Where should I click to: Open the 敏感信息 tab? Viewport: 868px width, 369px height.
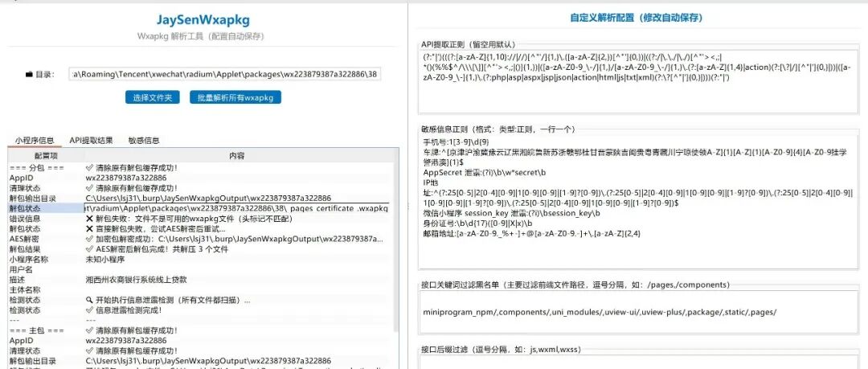(x=144, y=141)
